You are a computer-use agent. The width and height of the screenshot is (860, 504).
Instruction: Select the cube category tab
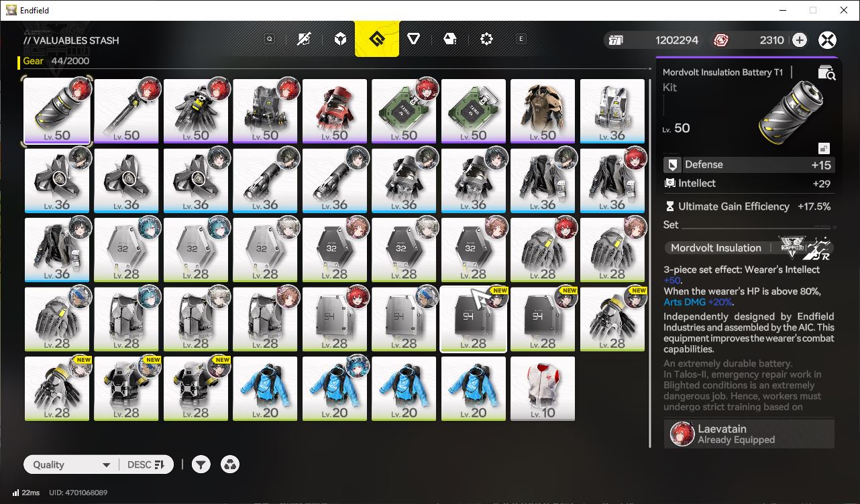click(341, 40)
